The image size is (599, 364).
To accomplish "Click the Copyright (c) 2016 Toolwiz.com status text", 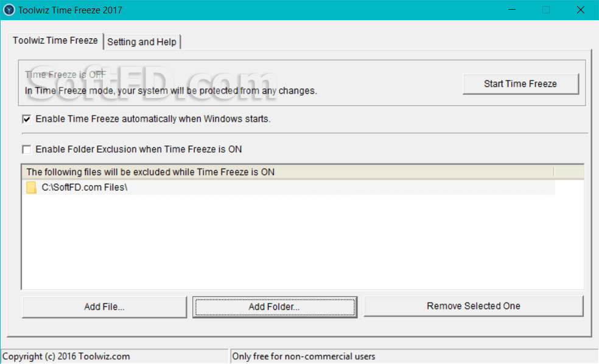I will click(x=66, y=356).
